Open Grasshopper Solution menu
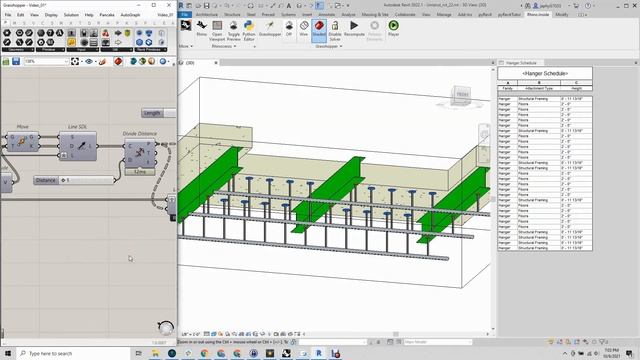This screenshot has width=640, height=360. click(x=71, y=15)
